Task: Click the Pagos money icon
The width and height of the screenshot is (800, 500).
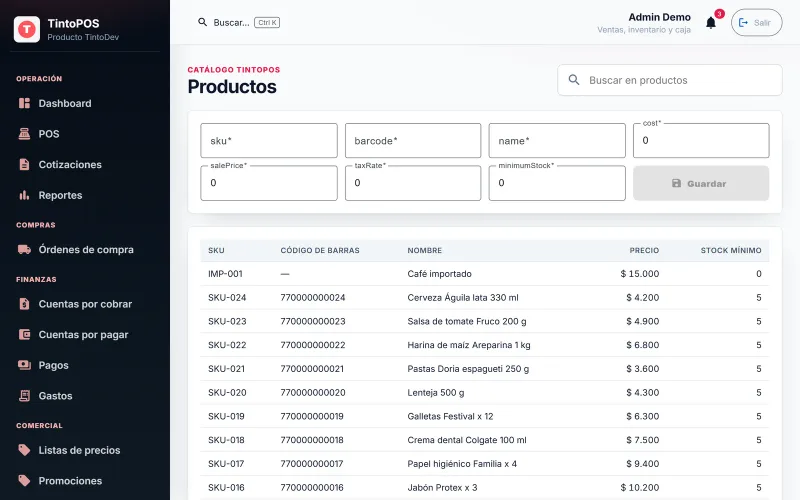Action: (24, 365)
